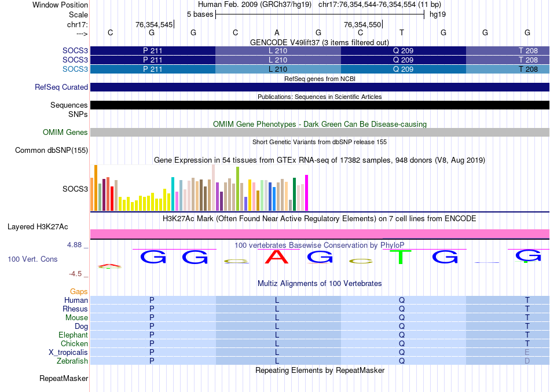Click the position label 76,354,545

pos(154,24)
